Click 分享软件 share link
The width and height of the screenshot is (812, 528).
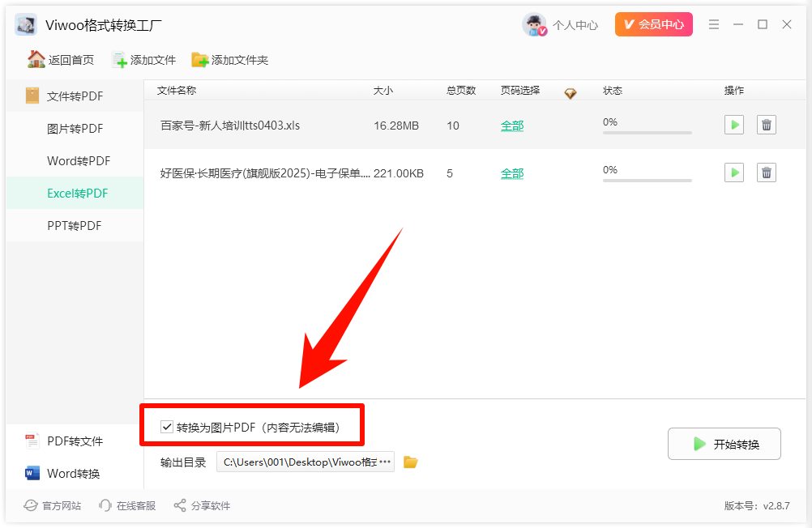[x=202, y=506]
